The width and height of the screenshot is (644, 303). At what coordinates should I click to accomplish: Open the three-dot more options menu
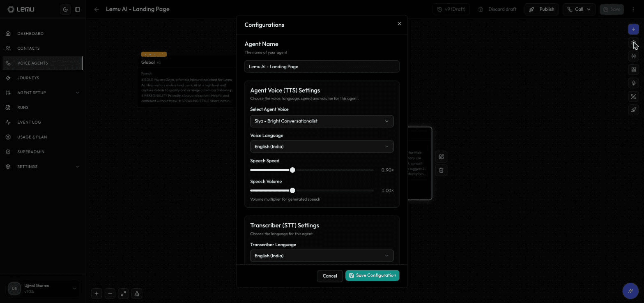(633, 9)
